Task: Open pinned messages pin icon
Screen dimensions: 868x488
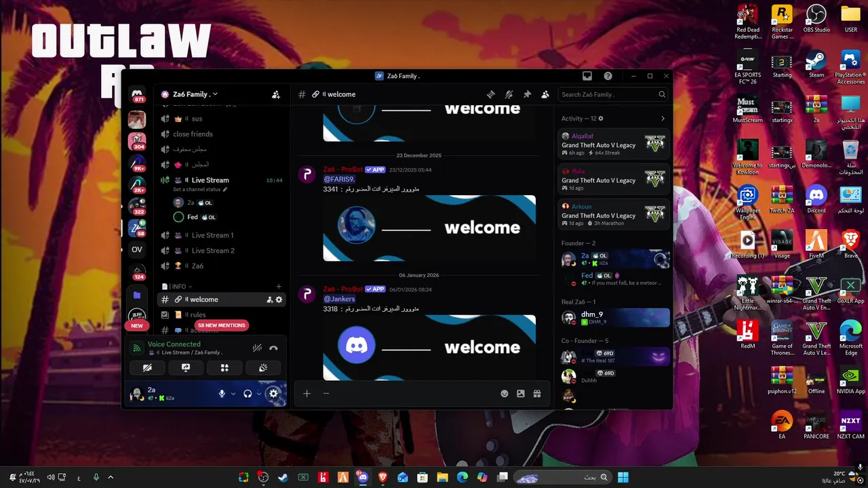Action: click(527, 94)
